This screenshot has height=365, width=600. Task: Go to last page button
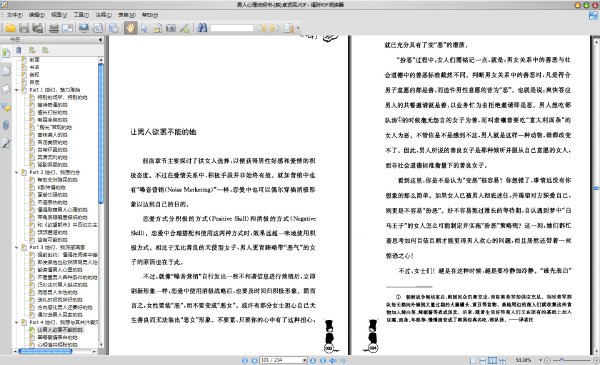(x=323, y=360)
